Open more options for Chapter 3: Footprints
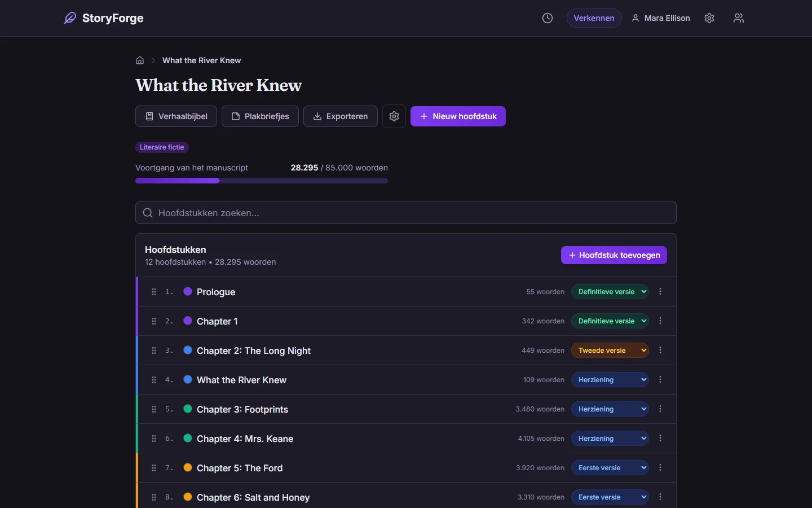 660,409
